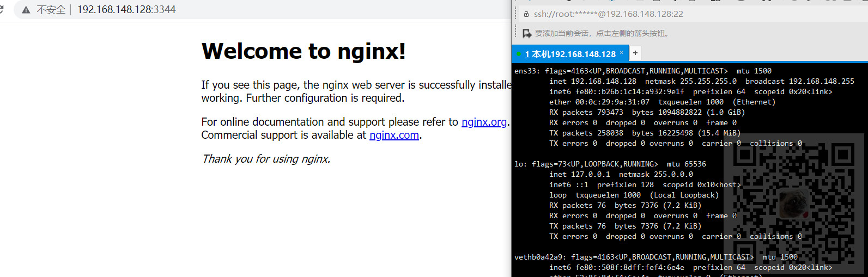Click the ssh://root@192.168.148.128:22 address field
The height and width of the screenshot is (277, 868).
click(608, 14)
